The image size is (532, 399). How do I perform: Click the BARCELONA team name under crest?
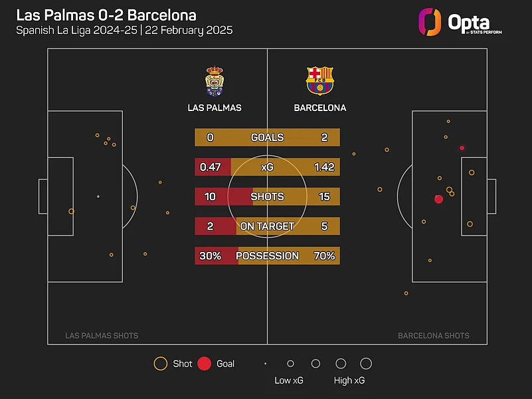coord(320,108)
